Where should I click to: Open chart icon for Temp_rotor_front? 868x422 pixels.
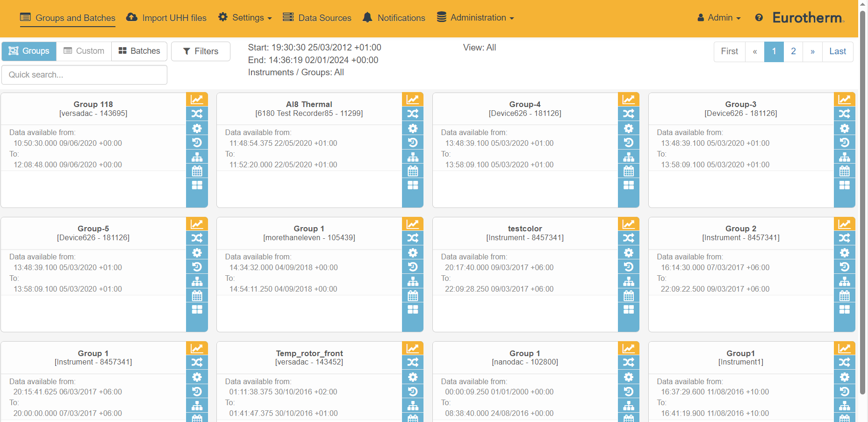413,348
